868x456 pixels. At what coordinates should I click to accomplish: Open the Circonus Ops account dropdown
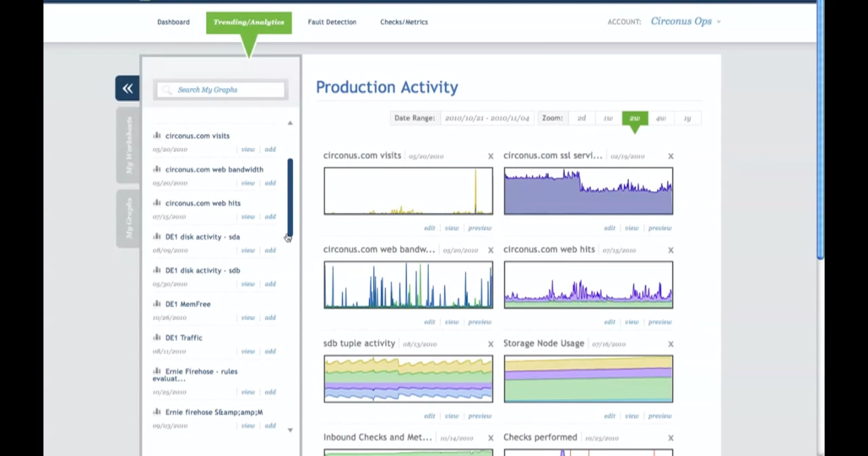tap(686, 21)
